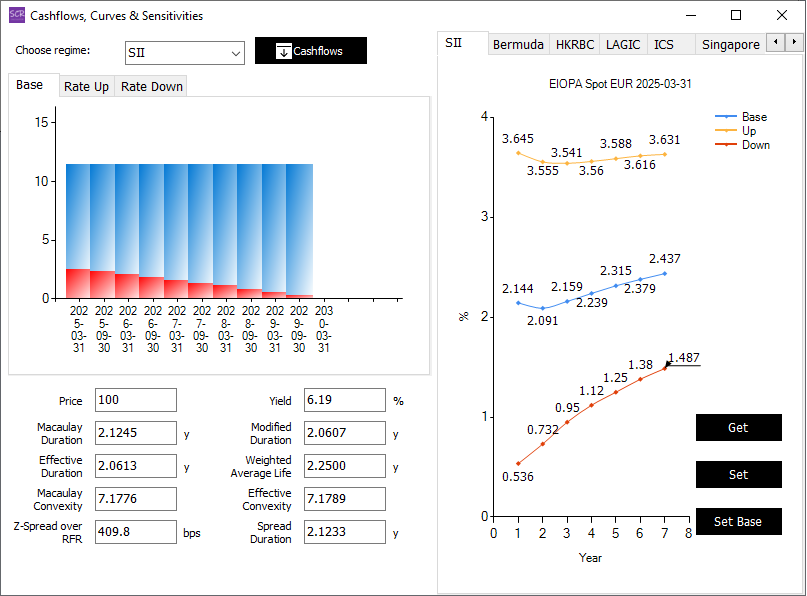
Task: Select the Base cashflow tab
Action: click(x=30, y=85)
